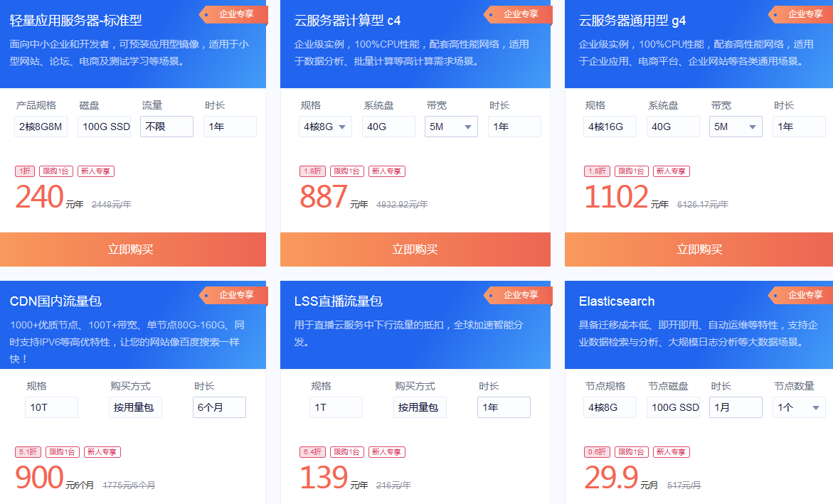
Task: Select the 6个月 时长 field for CDN
Action: pos(219,408)
